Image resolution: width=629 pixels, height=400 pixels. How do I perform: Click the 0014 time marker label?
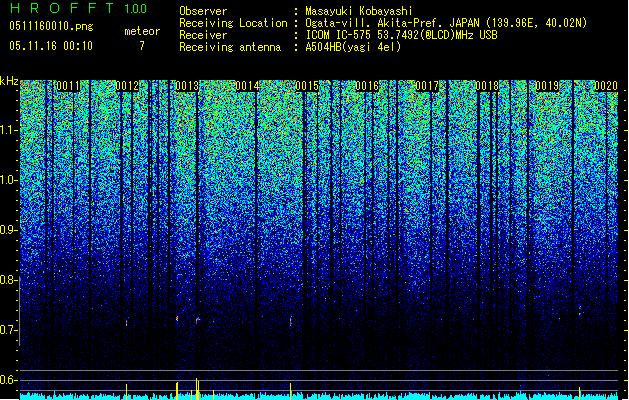[x=247, y=86]
